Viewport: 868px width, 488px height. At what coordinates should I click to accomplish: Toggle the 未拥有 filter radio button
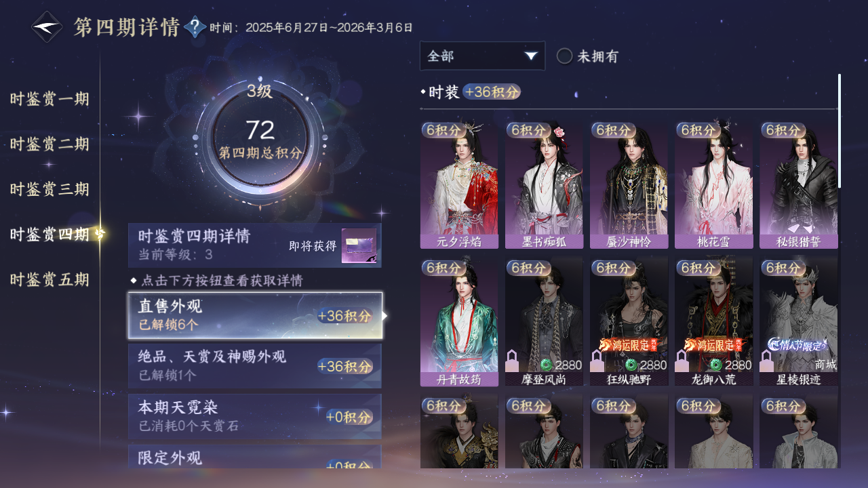[565, 56]
